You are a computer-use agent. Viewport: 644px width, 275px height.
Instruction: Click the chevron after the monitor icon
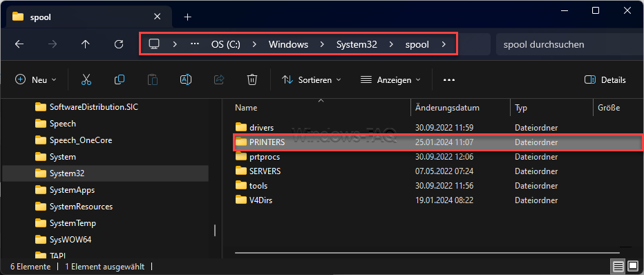[175, 44]
